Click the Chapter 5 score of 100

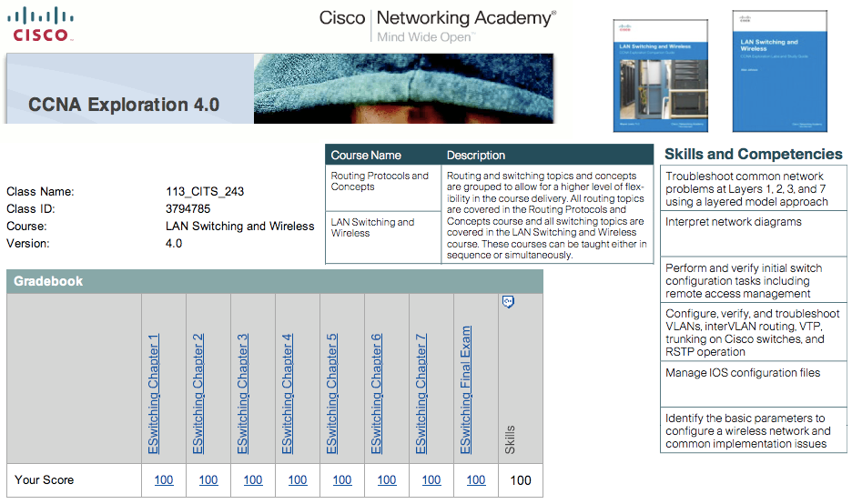coord(341,480)
